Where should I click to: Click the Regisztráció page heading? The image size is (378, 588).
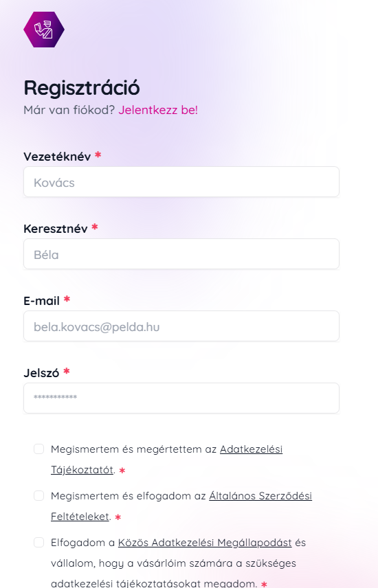point(82,88)
